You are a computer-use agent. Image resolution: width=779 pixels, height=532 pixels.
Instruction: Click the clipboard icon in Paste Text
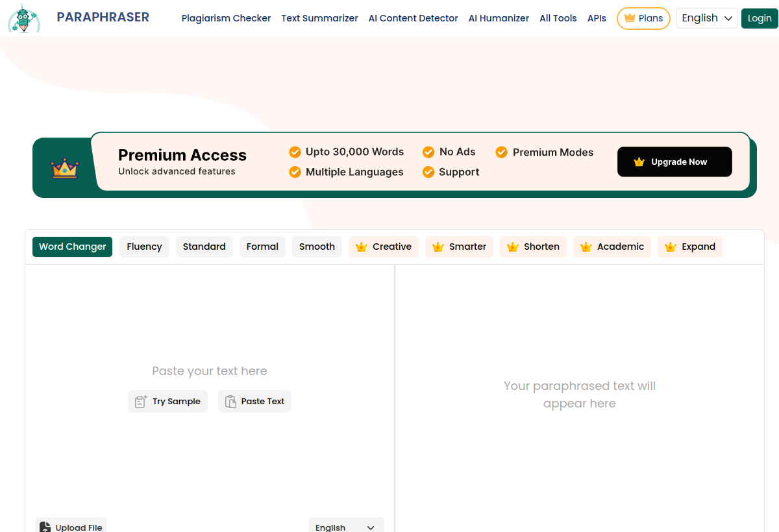point(230,402)
